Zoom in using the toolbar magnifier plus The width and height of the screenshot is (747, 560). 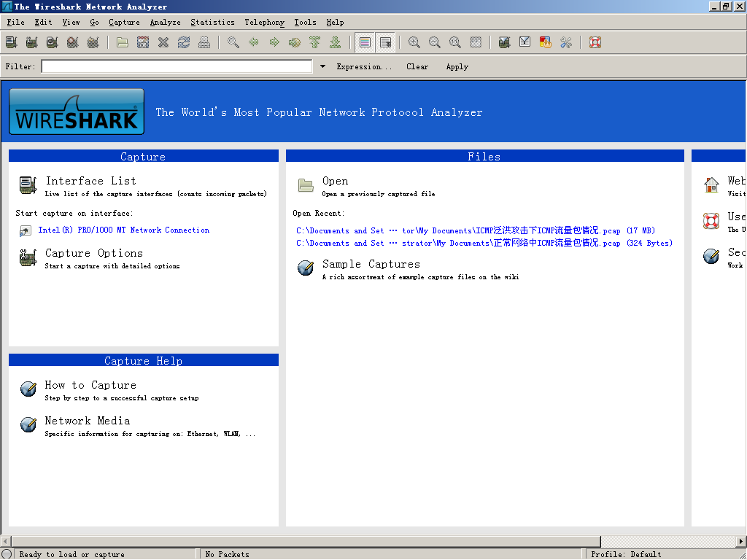click(414, 42)
